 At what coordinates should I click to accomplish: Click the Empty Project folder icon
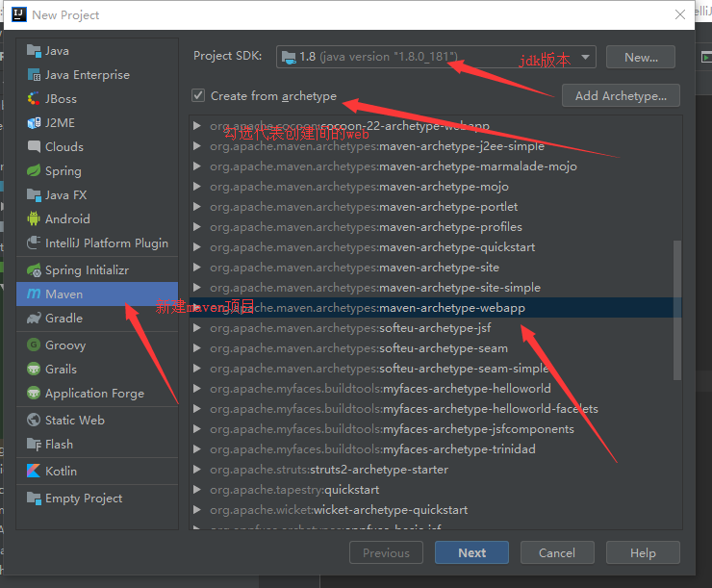point(34,499)
